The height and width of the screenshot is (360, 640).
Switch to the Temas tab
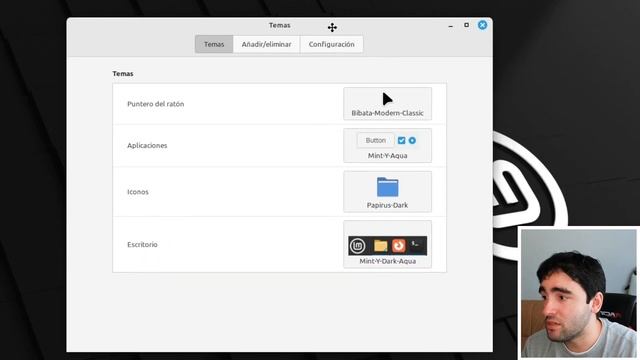(214, 44)
